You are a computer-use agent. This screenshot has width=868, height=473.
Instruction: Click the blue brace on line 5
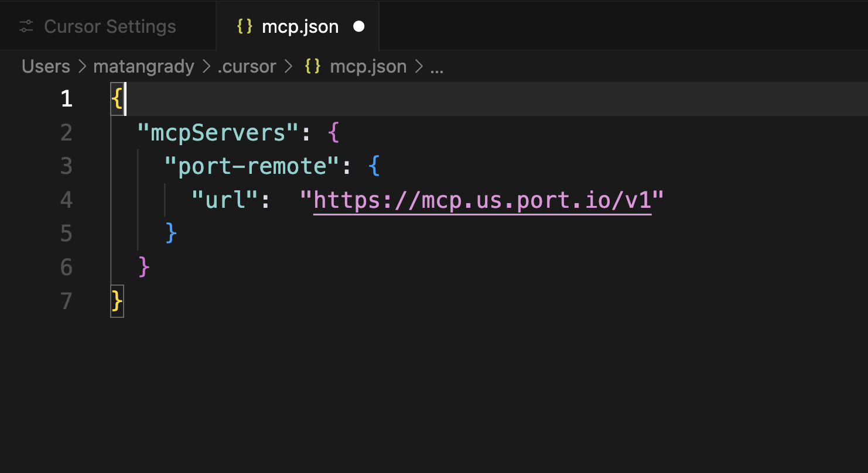pos(170,233)
